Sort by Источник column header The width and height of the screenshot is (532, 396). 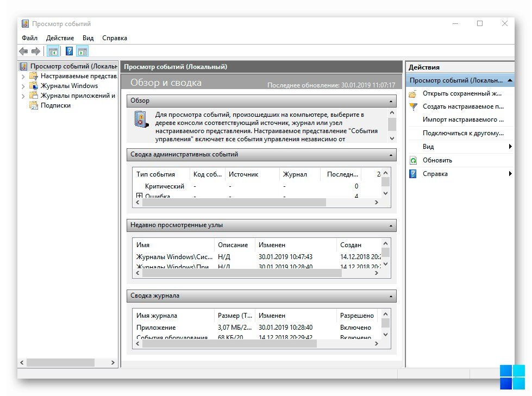pos(252,174)
